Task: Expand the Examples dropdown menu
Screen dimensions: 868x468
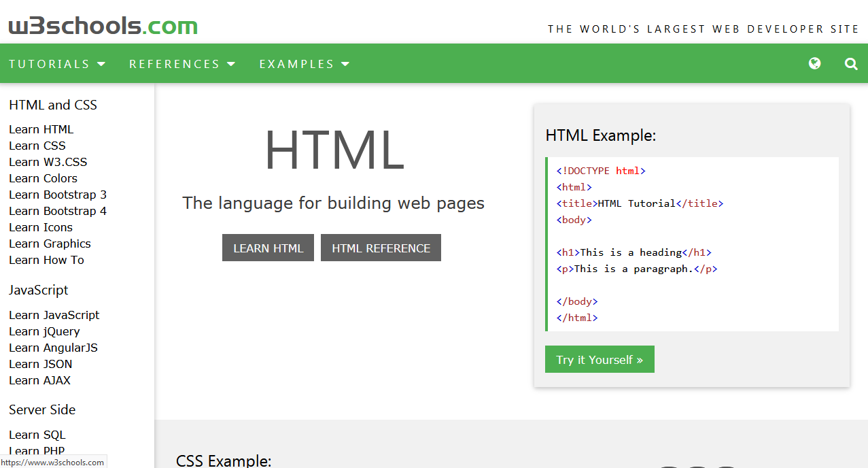Action: point(305,64)
